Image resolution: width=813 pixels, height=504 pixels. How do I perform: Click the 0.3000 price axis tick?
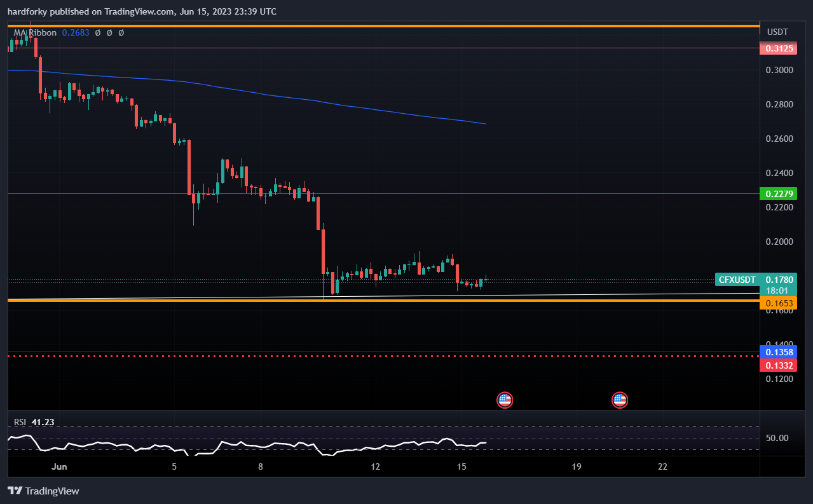(x=778, y=70)
